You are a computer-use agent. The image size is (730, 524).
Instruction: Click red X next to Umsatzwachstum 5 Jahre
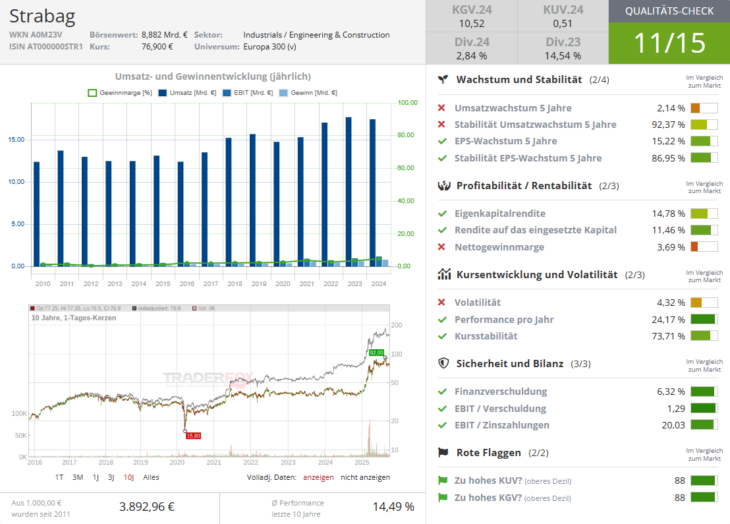(441, 108)
